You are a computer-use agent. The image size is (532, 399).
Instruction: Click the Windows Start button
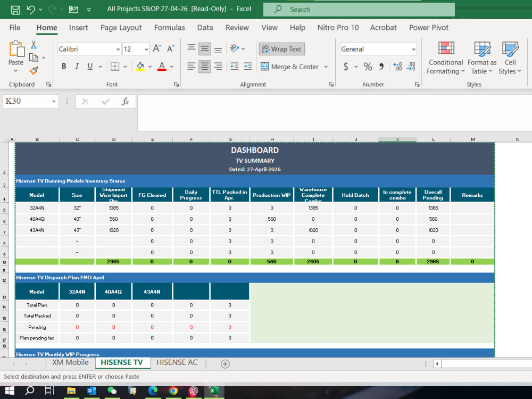[x=10, y=391]
